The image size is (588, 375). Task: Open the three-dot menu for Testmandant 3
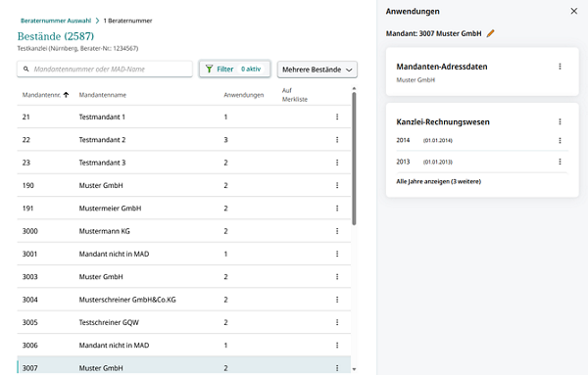(337, 163)
